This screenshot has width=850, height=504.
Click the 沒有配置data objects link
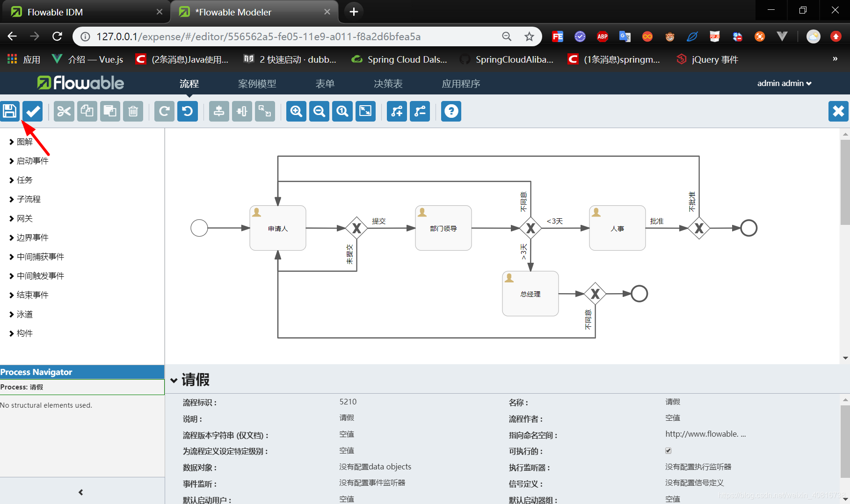[375, 466]
